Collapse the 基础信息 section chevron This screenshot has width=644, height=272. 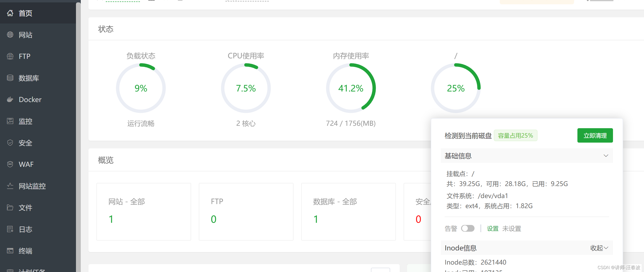606,156
